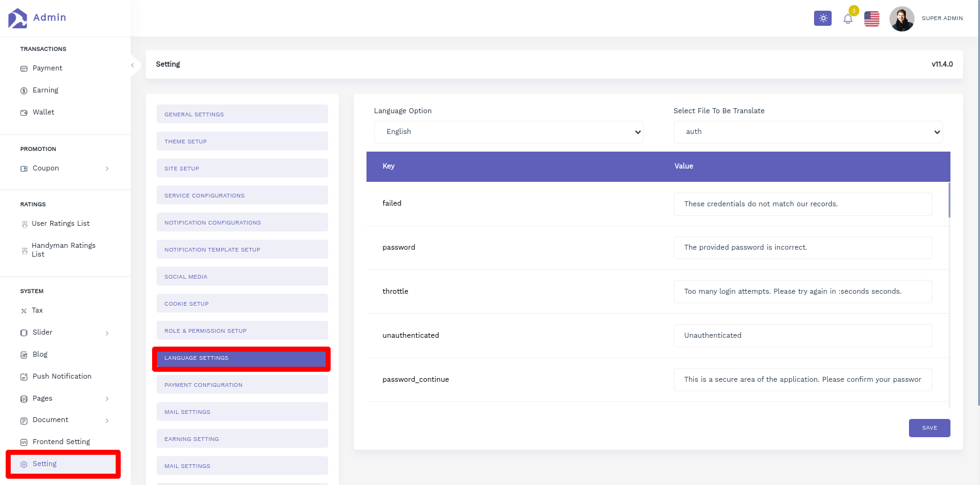Open Push Notification in the sidebar
Screen dimensions: 980x485
[62, 376]
